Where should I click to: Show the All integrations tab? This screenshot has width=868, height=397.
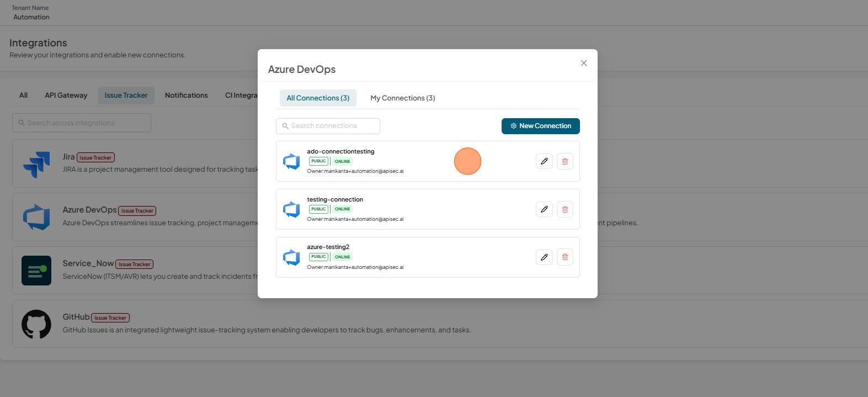(23, 95)
